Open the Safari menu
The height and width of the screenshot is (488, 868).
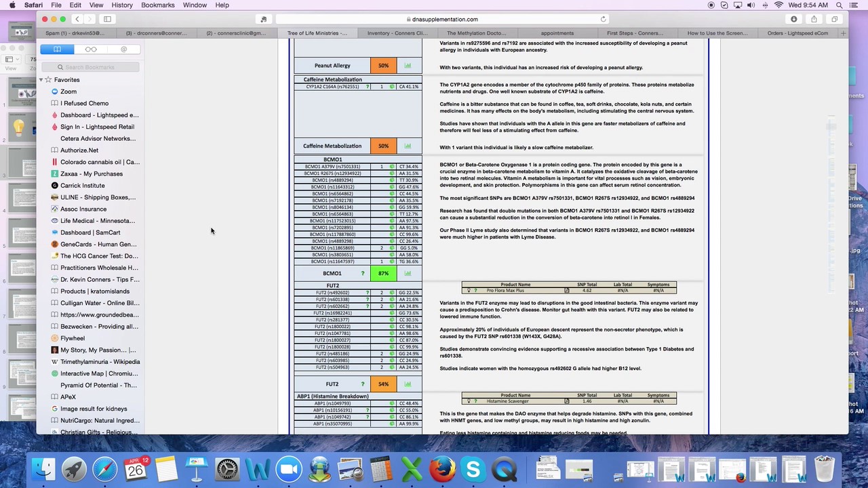click(33, 5)
